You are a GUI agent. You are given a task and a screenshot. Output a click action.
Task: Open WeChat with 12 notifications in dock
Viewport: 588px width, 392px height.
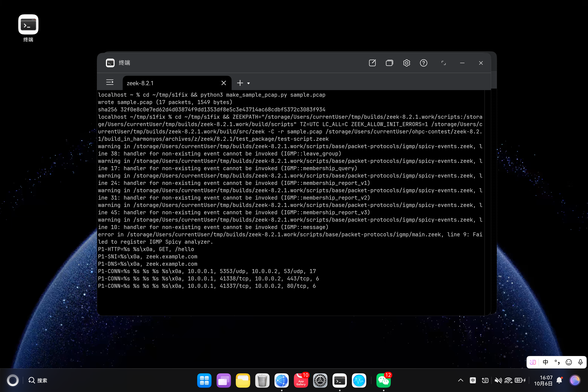(384, 380)
